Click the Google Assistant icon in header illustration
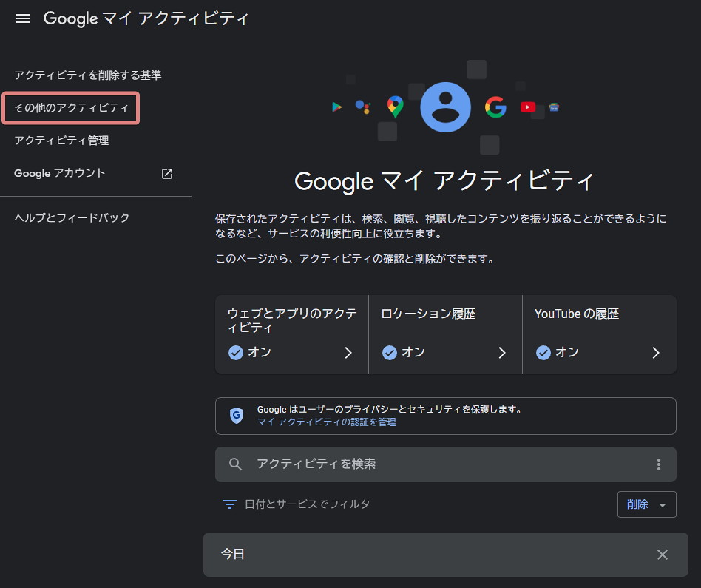Screen dimensions: 701x588 [362, 107]
